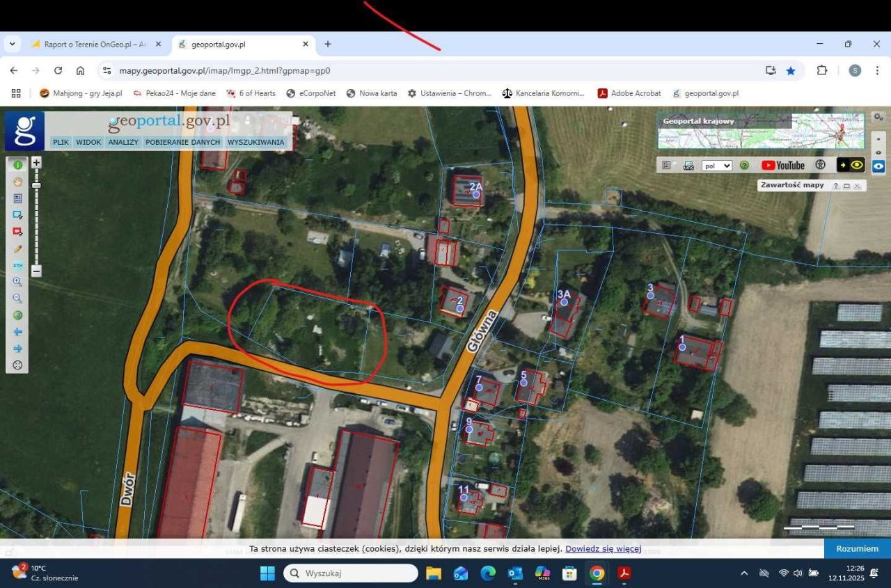Open the Adobe Acrobat bookmark
Image resolution: width=891 pixels, height=588 pixels.
point(629,93)
